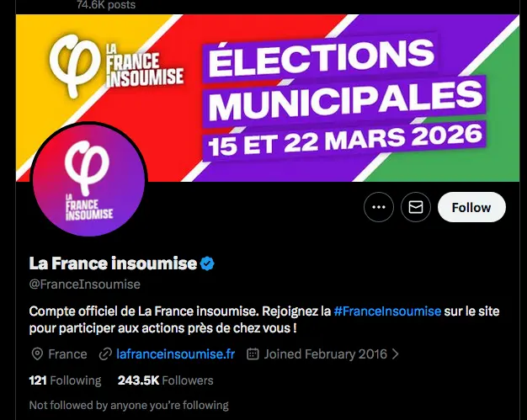Expand the chevron after Joined February 2016
Screen dimensions: 527x420
coord(396,354)
